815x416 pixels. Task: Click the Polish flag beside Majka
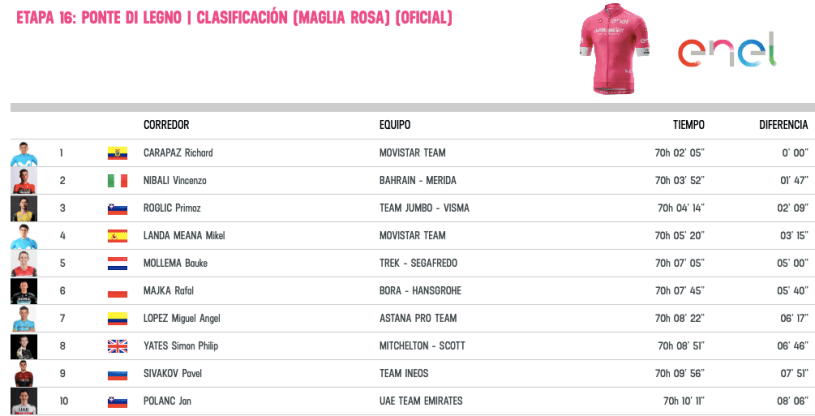point(117,291)
